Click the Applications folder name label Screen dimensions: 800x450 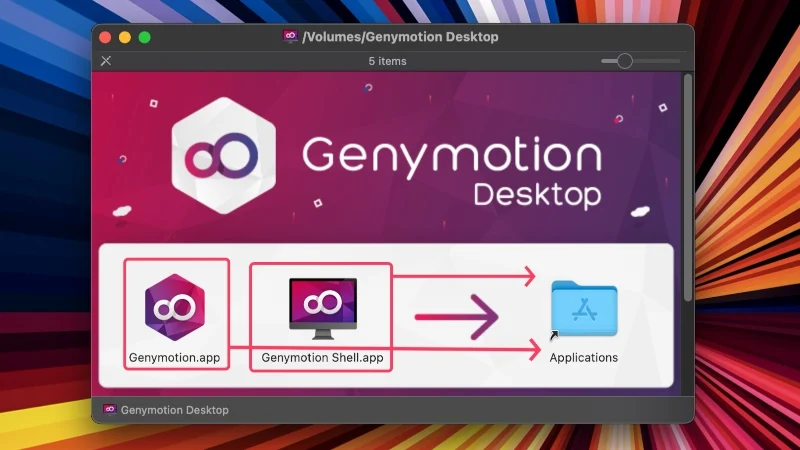click(x=584, y=357)
